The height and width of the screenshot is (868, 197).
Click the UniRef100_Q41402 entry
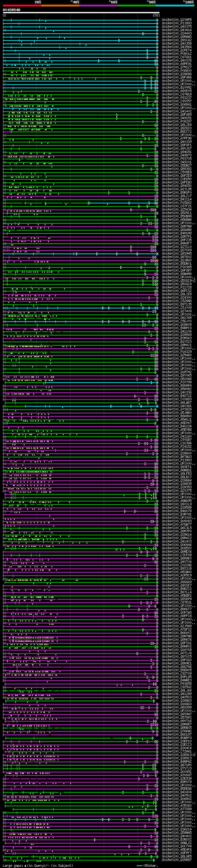pyautogui.click(x=177, y=111)
